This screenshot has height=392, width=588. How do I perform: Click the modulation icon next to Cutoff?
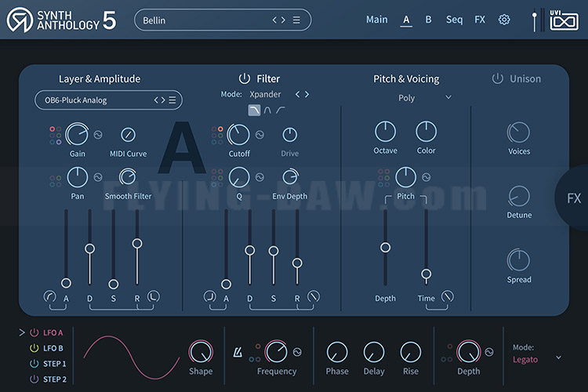pyautogui.click(x=260, y=135)
